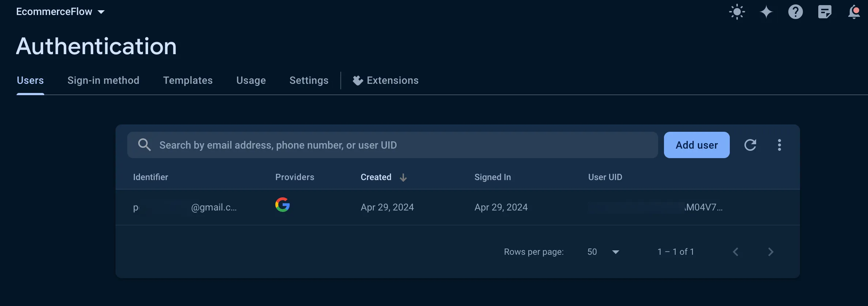Go to next page of users
868x306 pixels.
(770, 252)
